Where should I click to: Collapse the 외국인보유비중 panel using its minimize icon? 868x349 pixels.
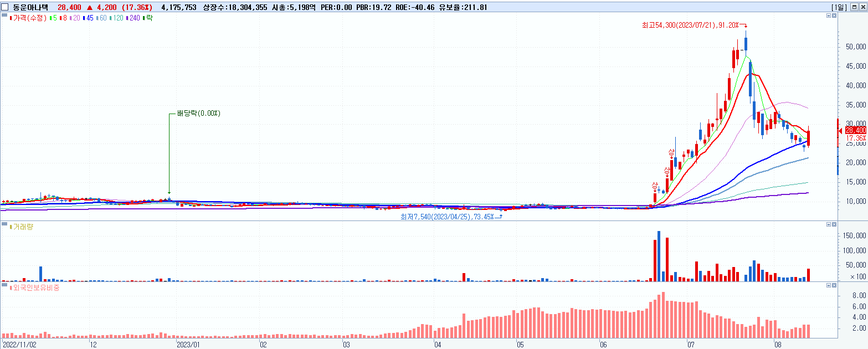829,285
